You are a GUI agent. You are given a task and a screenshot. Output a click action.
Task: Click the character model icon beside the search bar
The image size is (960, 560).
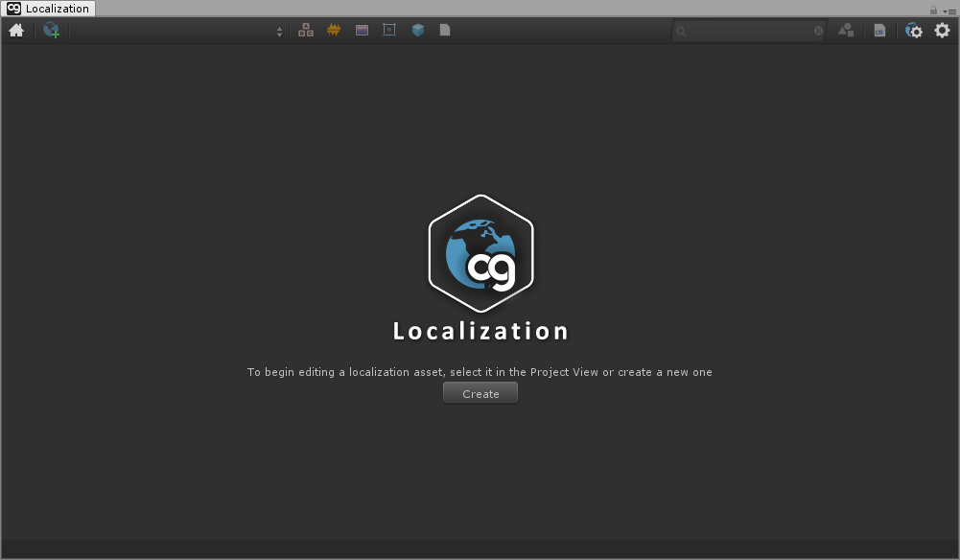[846, 30]
